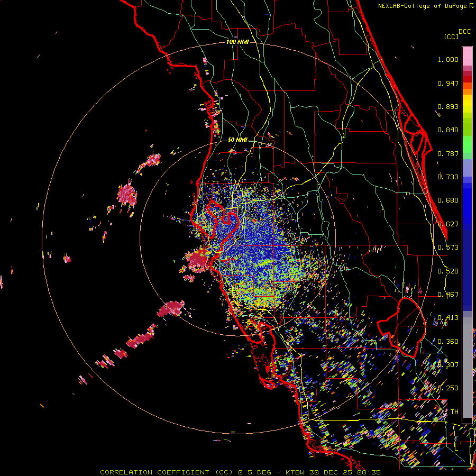Select the 0.680 scale value

coord(448,200)
